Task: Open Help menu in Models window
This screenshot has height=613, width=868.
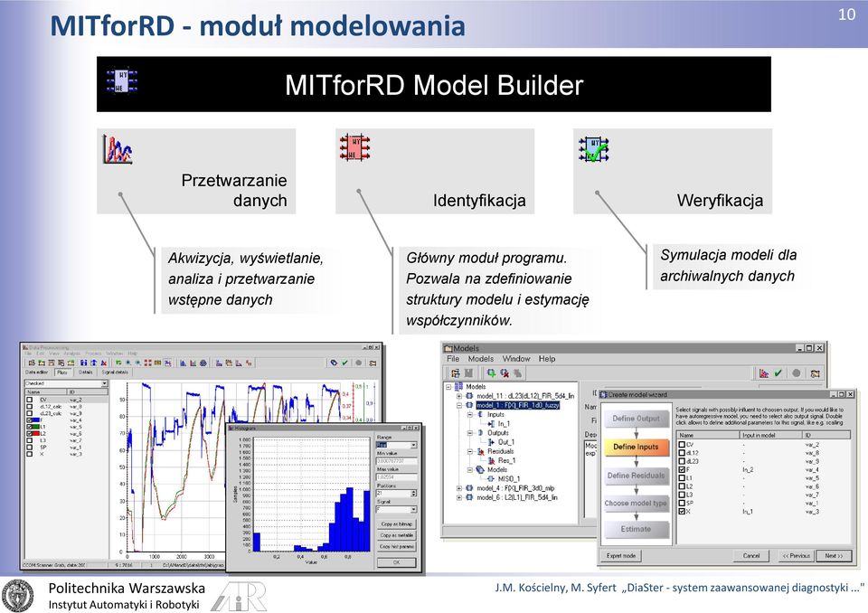Action: pyautogui.click(x=547, y=359)
